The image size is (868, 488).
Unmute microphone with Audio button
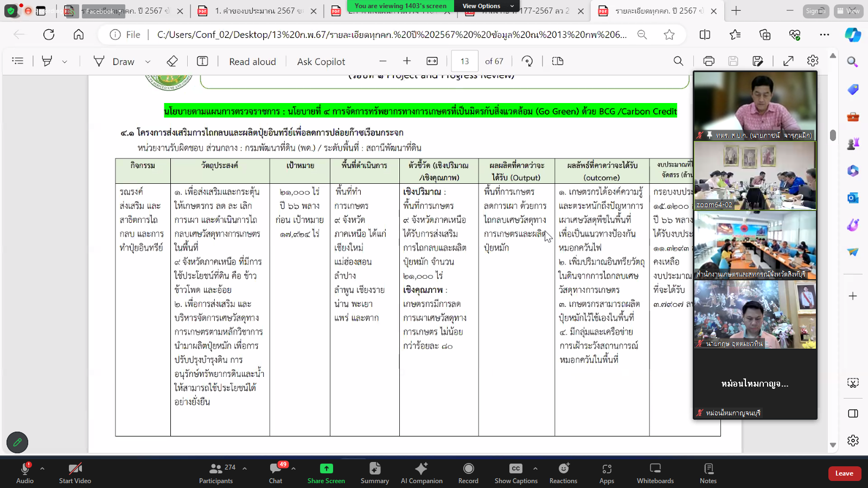click(25, 473)
